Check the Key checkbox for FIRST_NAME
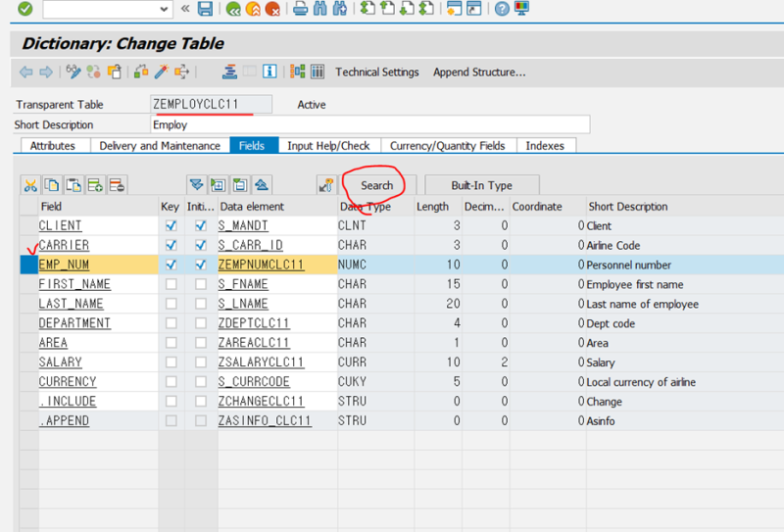The height and width of the screenshot is (532, 784). [x=171, y=284]
